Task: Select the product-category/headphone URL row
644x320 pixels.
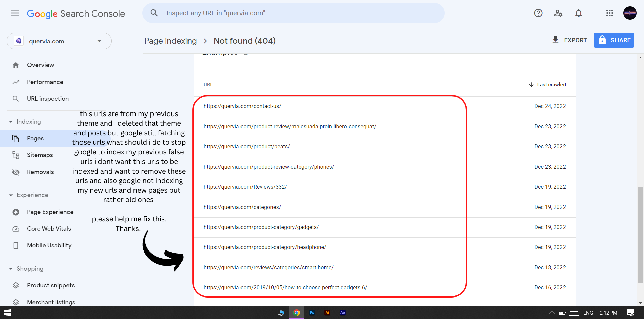Action: point(385,247)
